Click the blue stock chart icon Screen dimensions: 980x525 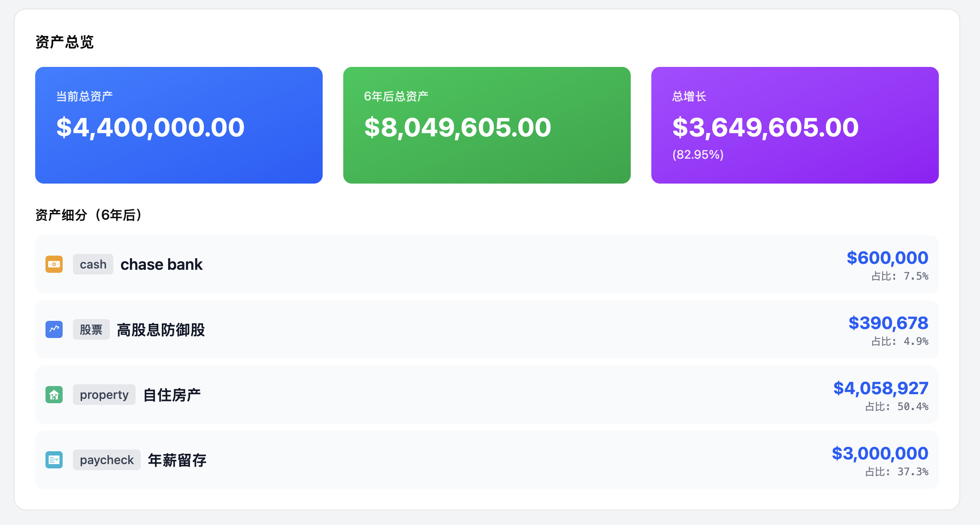click(x=54, y=329)
